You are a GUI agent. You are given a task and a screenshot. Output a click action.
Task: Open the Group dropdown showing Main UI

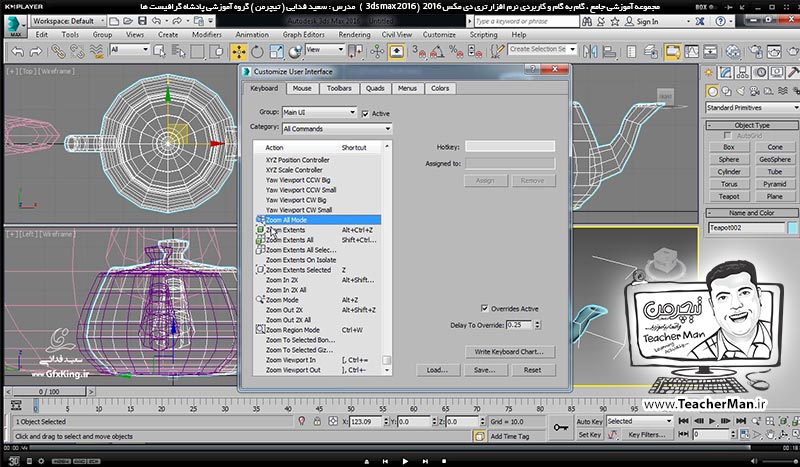tap(319, 112)
